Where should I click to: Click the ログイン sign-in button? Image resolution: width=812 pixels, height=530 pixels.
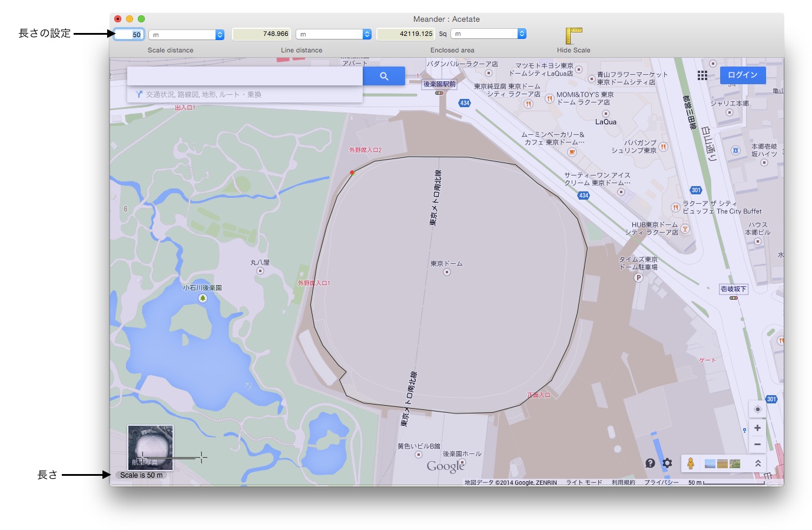click(x=743, y=75)
